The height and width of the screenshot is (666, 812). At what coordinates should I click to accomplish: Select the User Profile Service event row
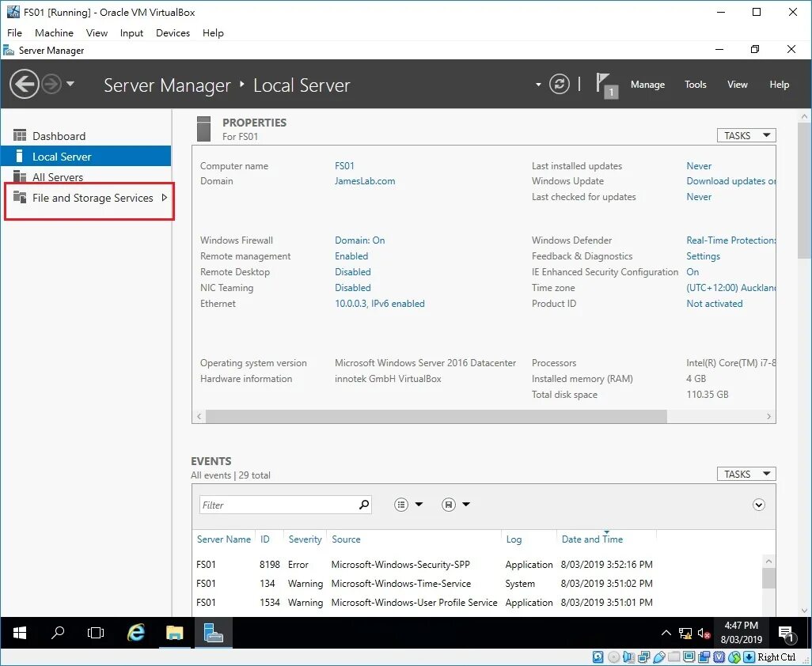(476, 603)
